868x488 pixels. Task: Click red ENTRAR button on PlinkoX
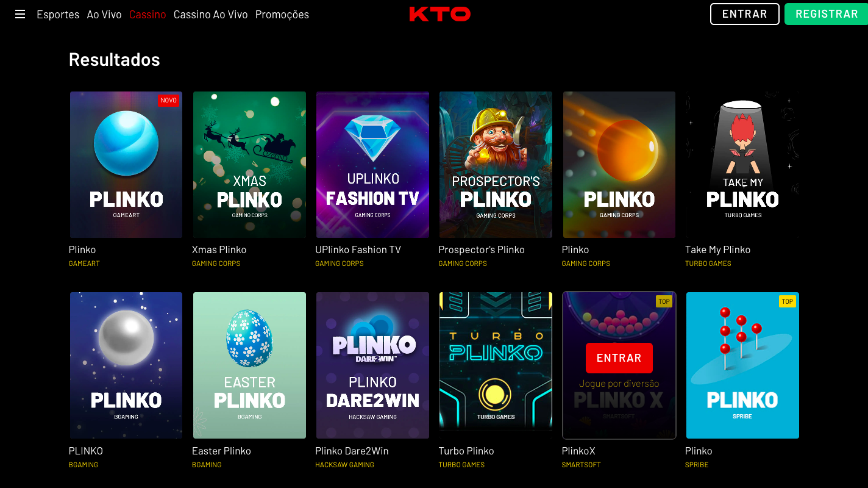pos(619,358)
